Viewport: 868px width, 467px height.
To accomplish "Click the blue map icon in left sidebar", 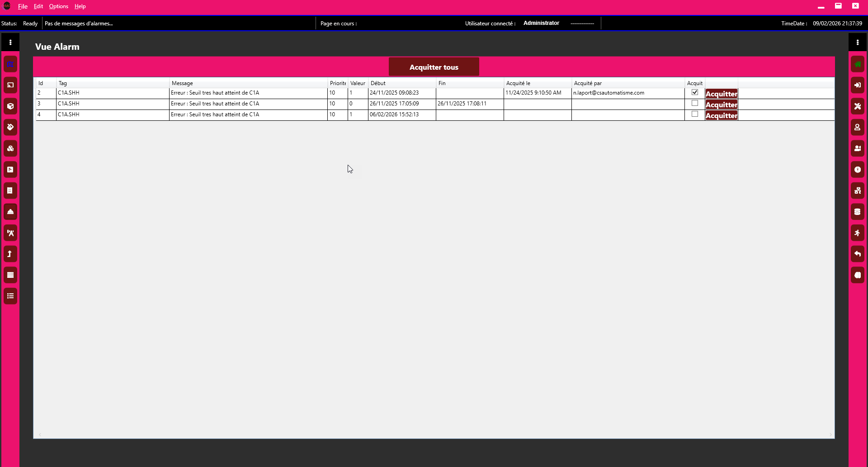I will (x=10, y=64).
